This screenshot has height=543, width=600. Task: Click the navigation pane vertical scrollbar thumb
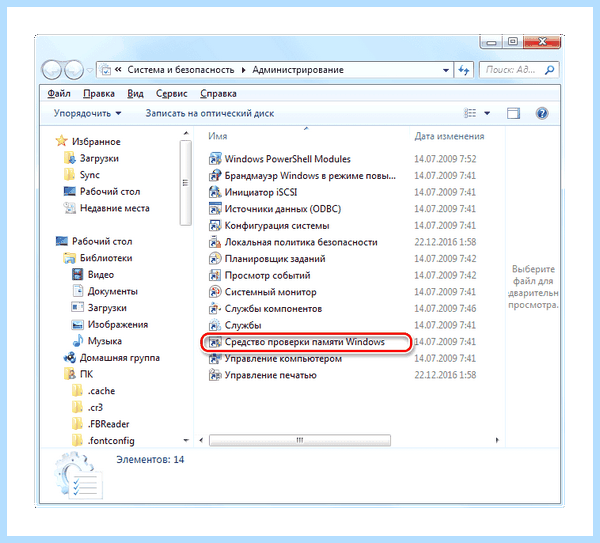point(186,183)
